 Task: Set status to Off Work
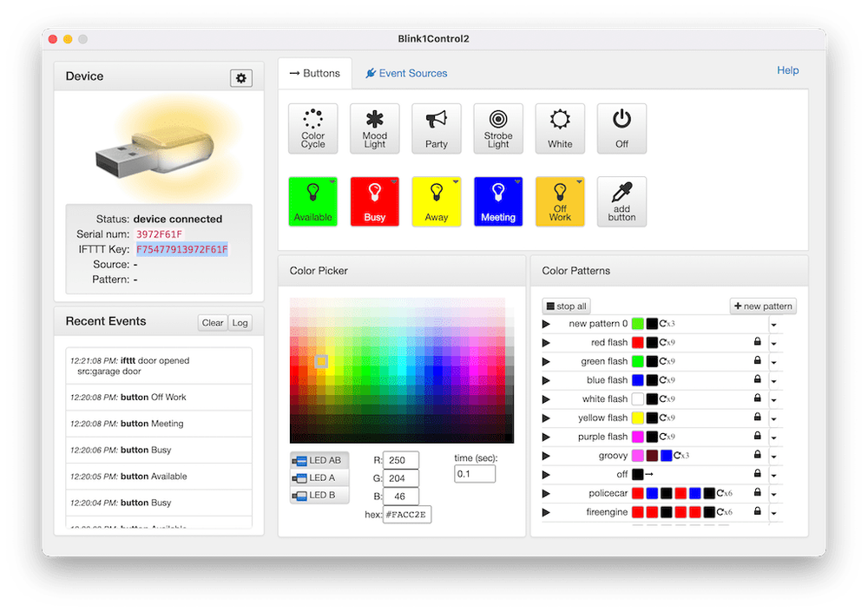(x=560, y=201)
